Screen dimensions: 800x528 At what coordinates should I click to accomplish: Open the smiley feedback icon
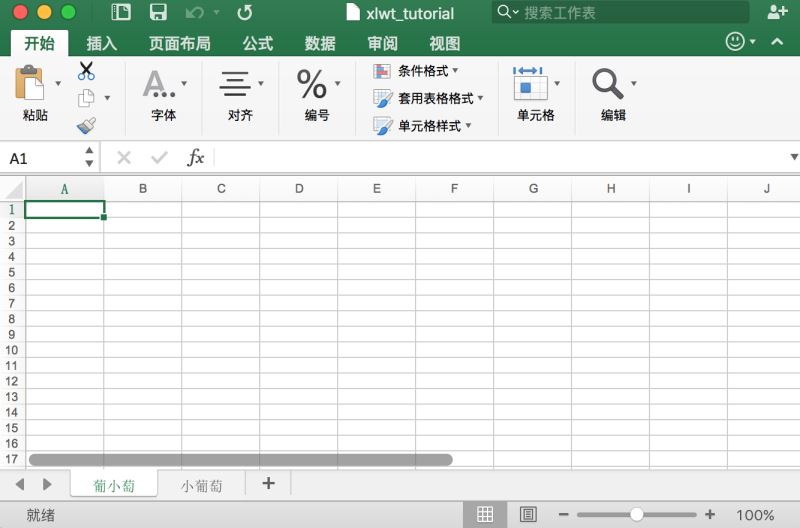pos(735,41)
